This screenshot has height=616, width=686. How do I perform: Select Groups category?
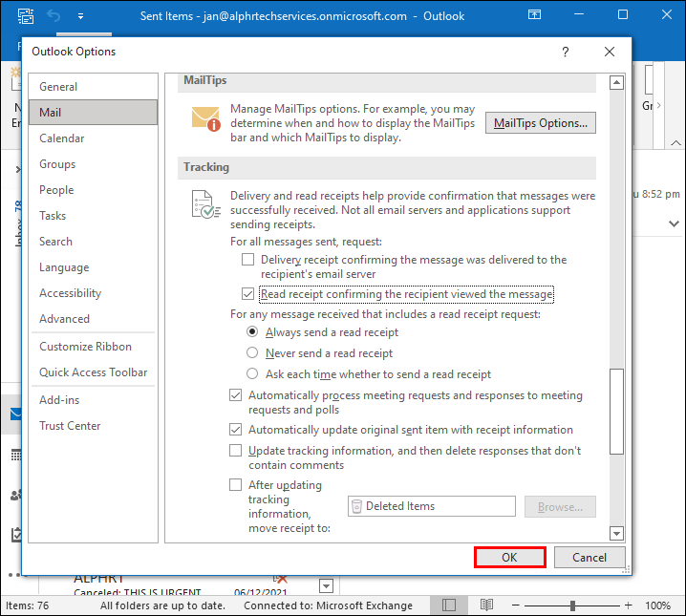coord(94,164)
